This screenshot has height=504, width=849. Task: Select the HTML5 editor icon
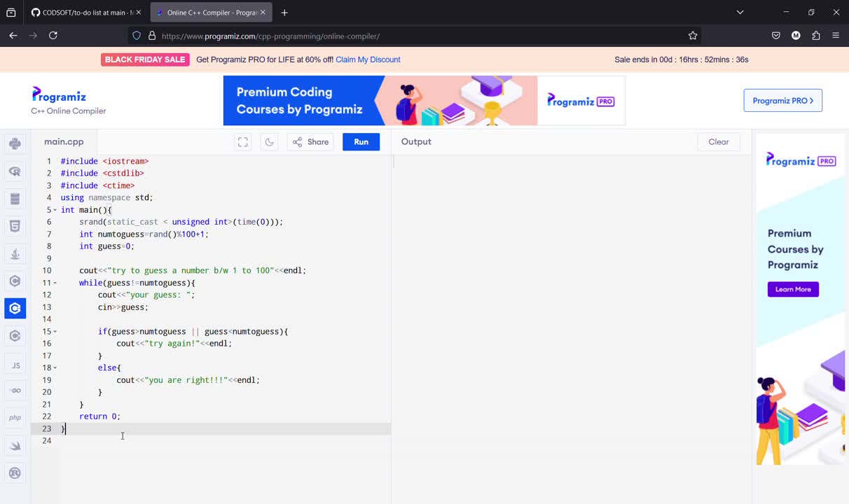[x=15, y=226]
